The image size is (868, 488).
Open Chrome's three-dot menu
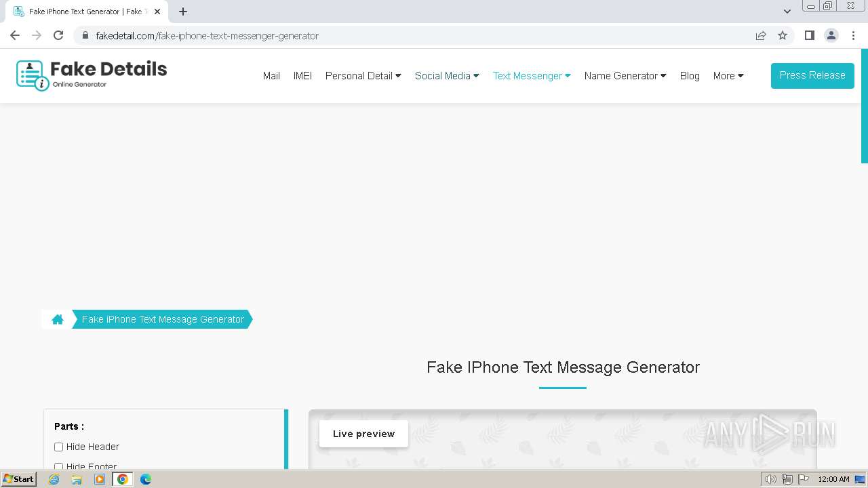[x=853, y=35]
